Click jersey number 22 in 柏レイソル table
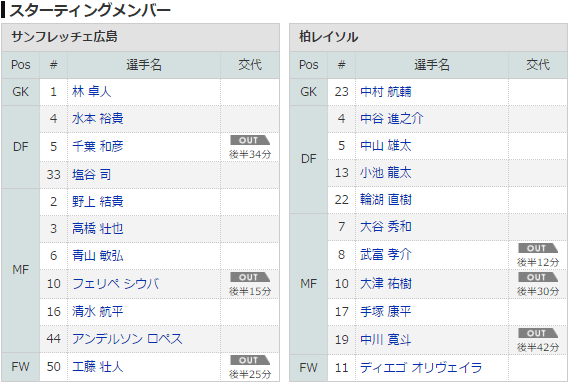 pos(342,200)
